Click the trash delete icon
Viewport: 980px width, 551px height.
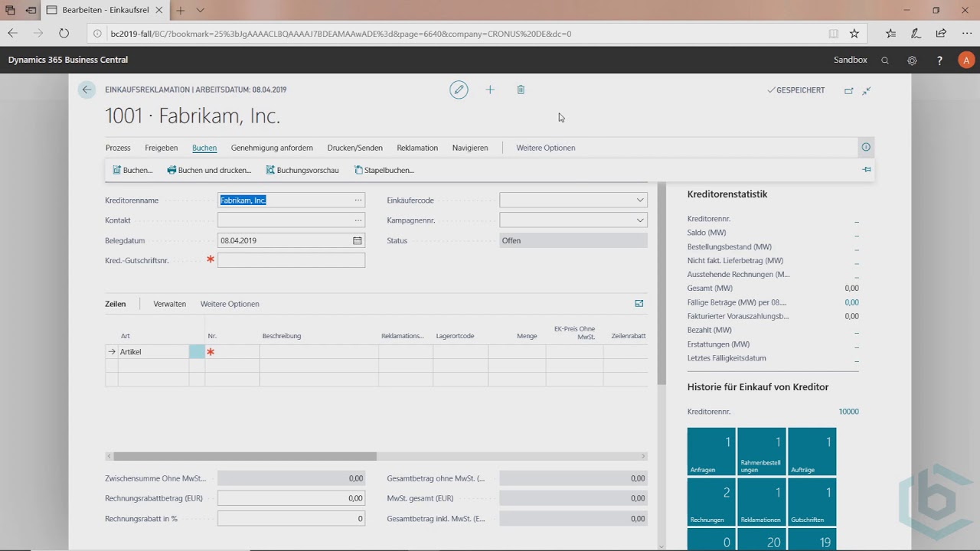tap(521, 90)
